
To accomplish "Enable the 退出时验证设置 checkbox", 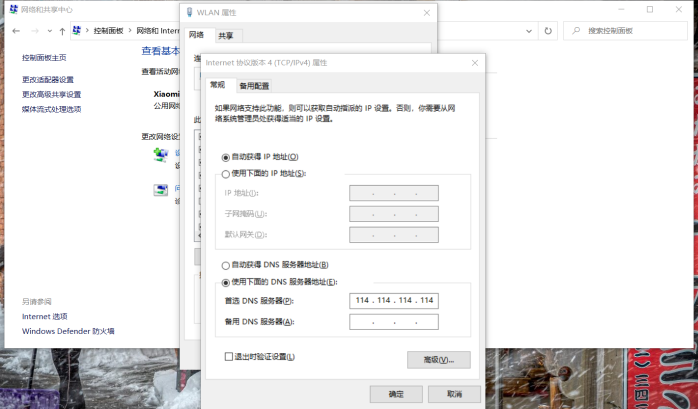I will click(x=229, y=356).
